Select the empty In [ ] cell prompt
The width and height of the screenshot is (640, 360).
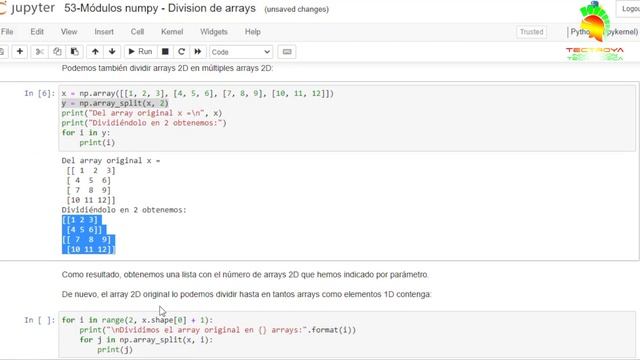39,320
